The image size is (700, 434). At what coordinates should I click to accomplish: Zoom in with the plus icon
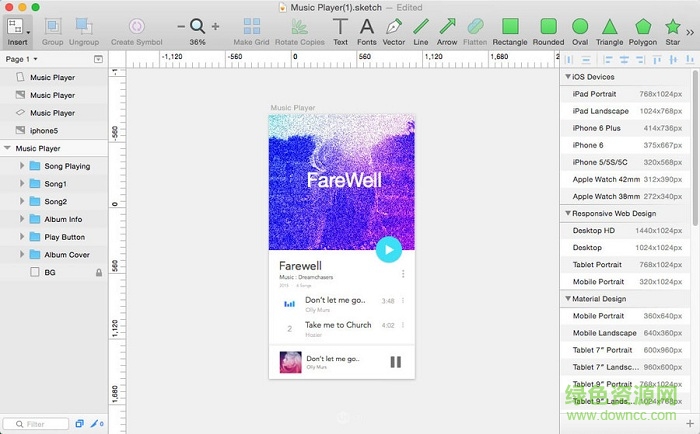(215, 26)
